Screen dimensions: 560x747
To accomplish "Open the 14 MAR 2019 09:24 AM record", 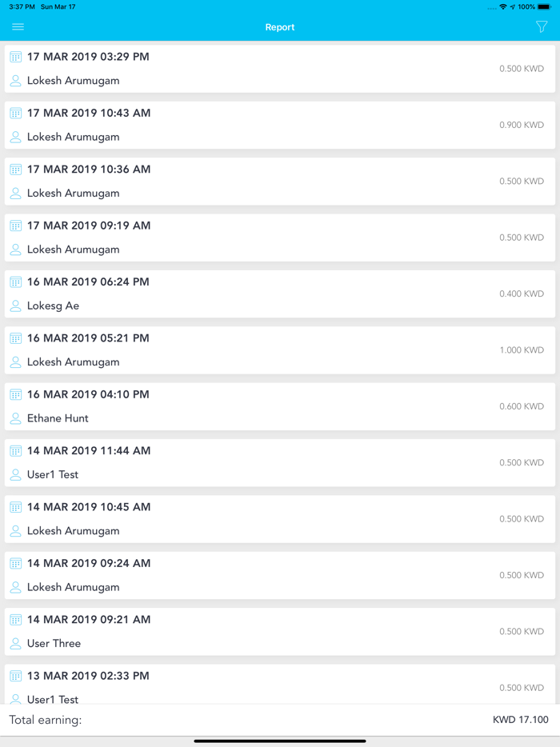I will click(280, 576).
